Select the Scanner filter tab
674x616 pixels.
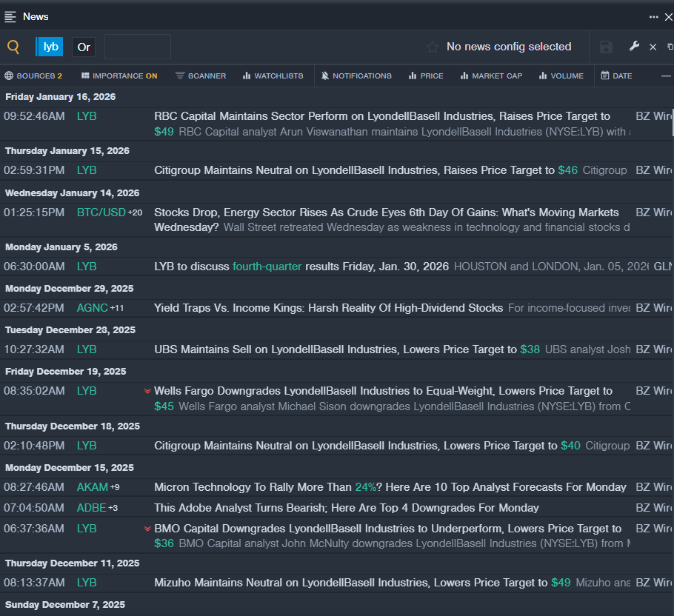click(201, 76)
